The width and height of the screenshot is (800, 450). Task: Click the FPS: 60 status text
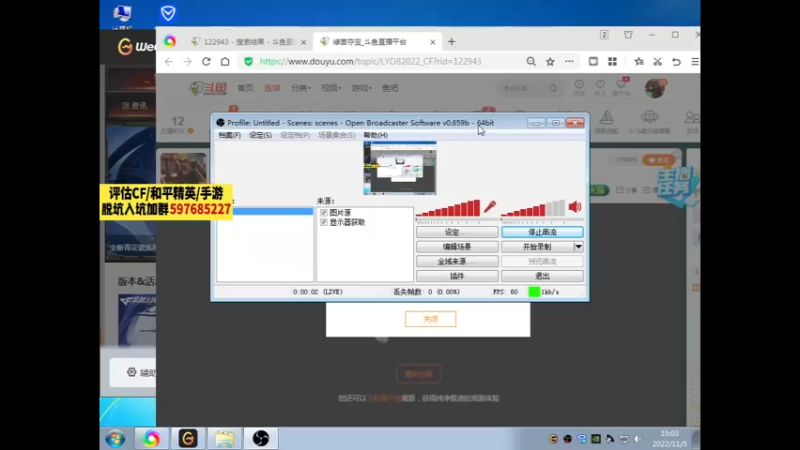(x=505, y=292)
